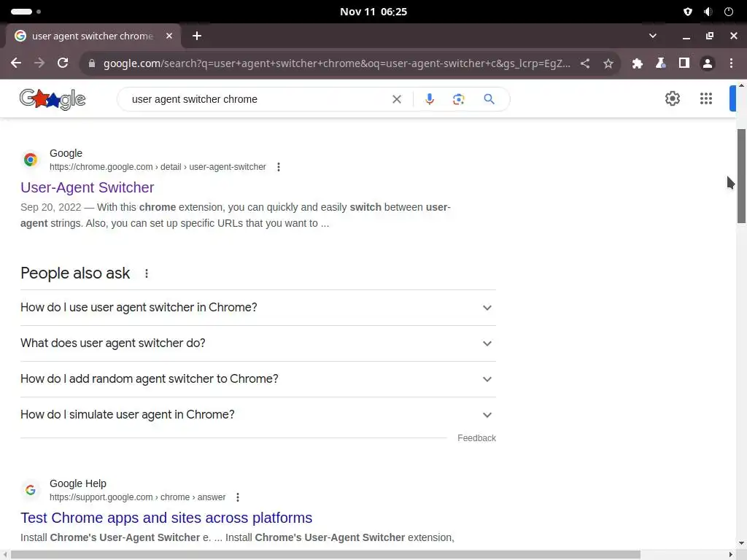Close the user agent switcher tab
The image size is (747, 560).
169,36
